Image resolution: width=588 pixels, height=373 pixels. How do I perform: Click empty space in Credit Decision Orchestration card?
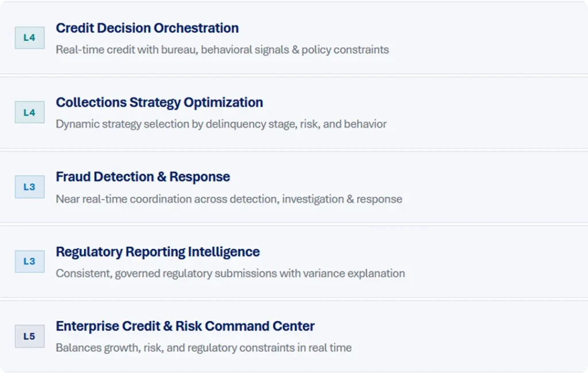click(x=488, y=38)
